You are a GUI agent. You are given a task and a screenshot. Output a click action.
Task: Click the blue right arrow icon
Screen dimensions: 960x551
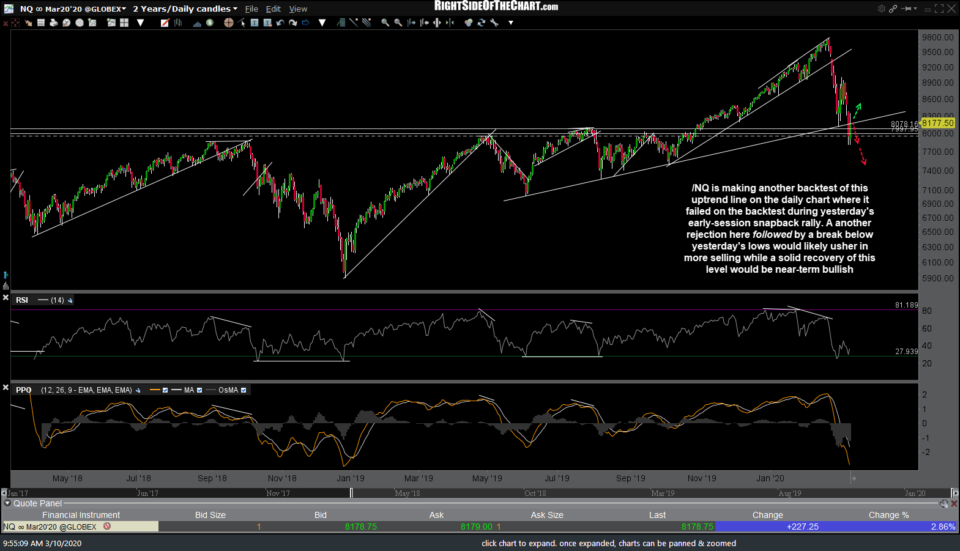coord(306,23)
